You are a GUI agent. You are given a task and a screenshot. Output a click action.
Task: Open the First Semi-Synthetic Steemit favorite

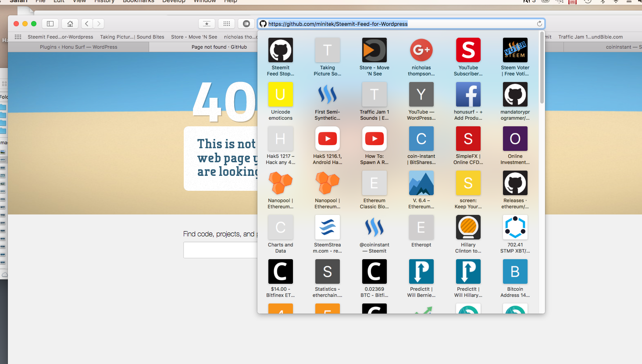(x=328, y=94)
